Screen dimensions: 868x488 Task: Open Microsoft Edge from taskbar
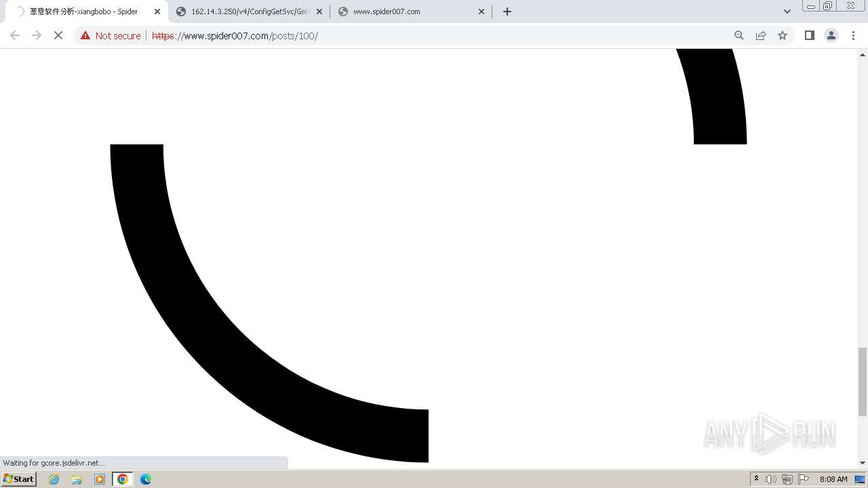(146, 479)
